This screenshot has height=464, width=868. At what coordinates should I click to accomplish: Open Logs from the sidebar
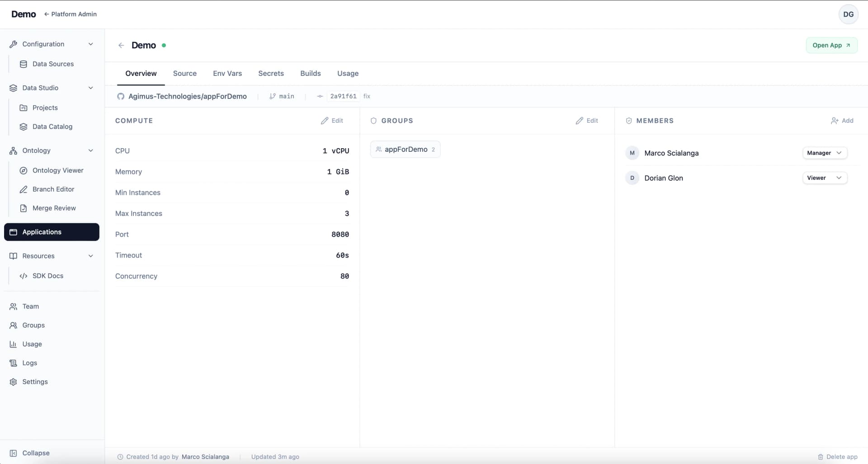(x=30, y=363)
